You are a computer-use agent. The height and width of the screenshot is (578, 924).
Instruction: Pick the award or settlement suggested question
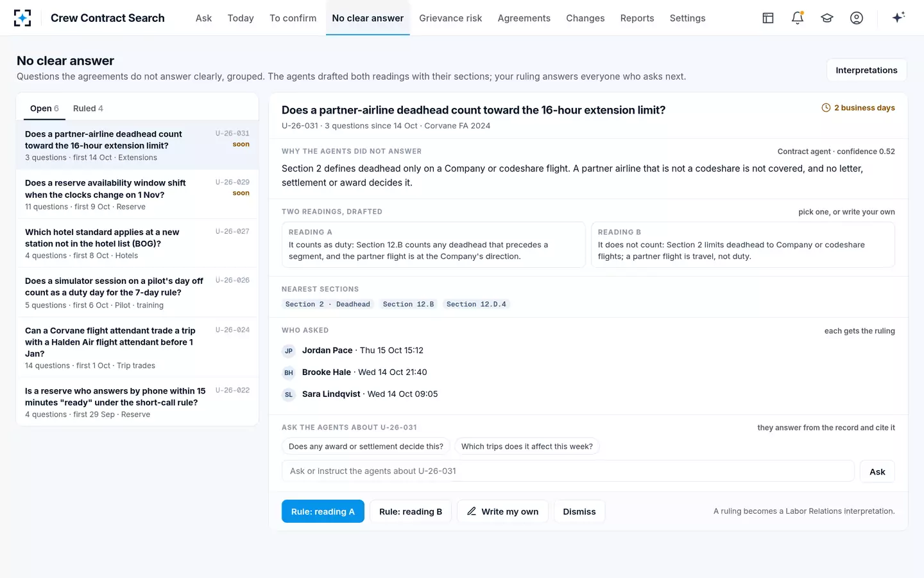tap(366, 446)
